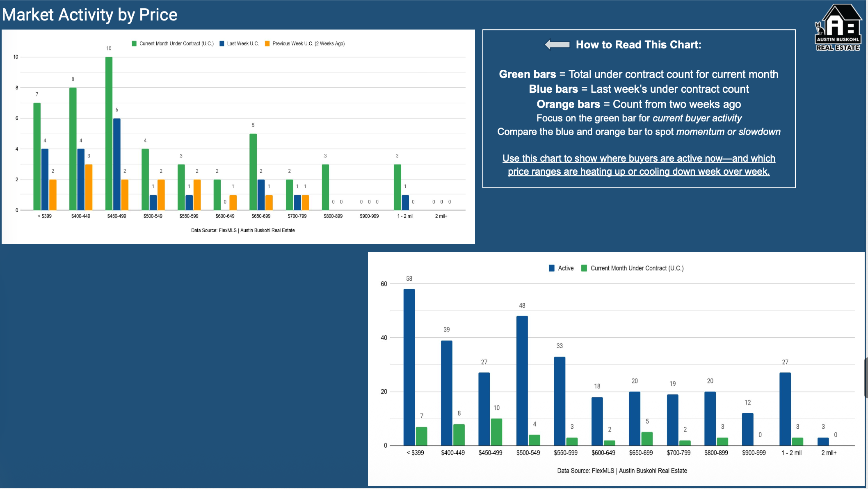This screenshot has height=489, width=868.
Task: Click the blue $400-449 bar labeled 39
Action: [x=446, y=393]
